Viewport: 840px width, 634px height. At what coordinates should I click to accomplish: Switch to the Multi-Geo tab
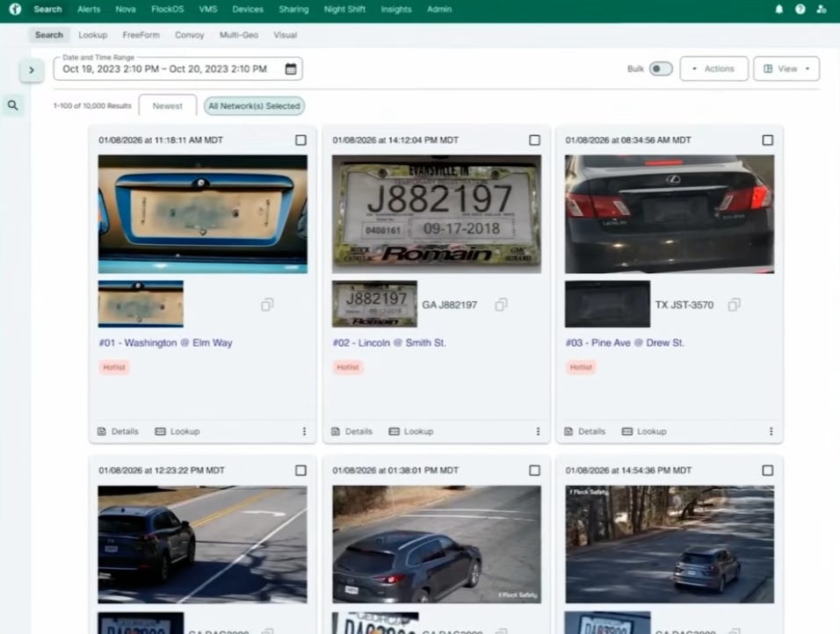pyautogui.click(x=239, y=35)
